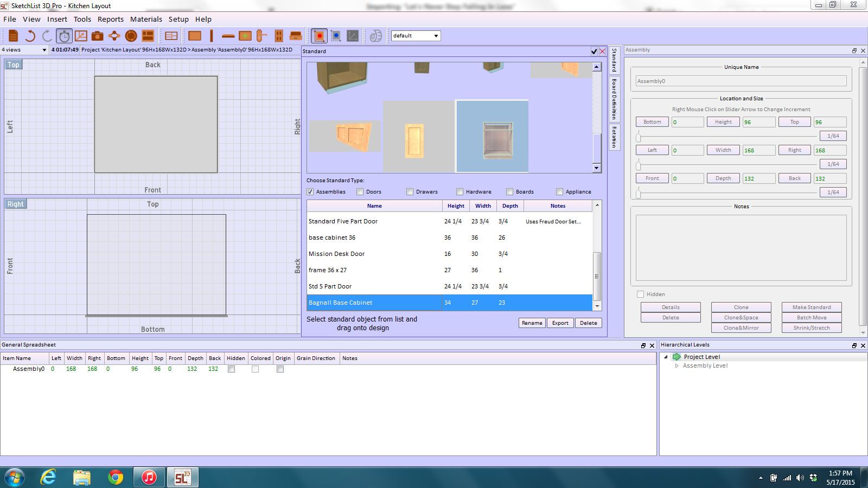Open the 1/64 increment box under Front
Screen dimensions: 868x488
pyautogui.click(x=833, y=192)
